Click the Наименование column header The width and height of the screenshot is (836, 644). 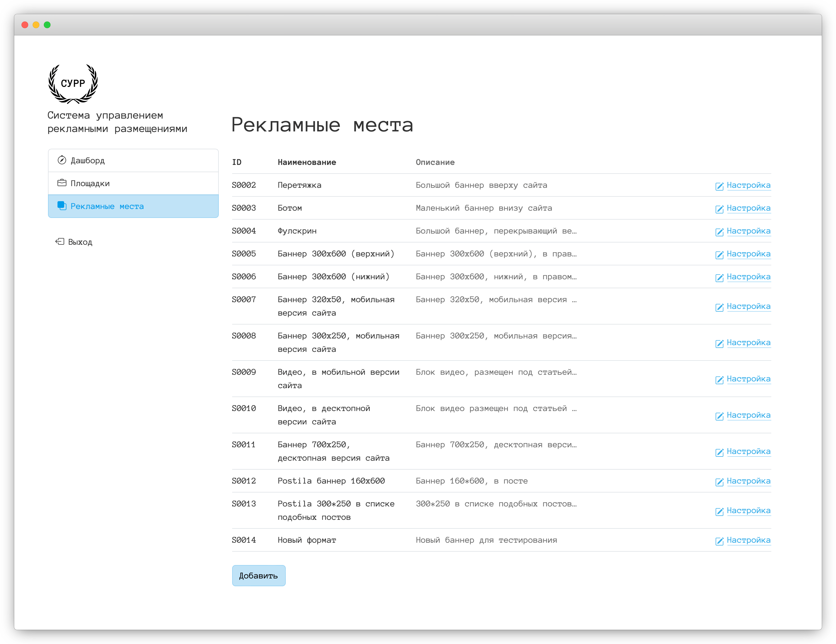[307, 162]
